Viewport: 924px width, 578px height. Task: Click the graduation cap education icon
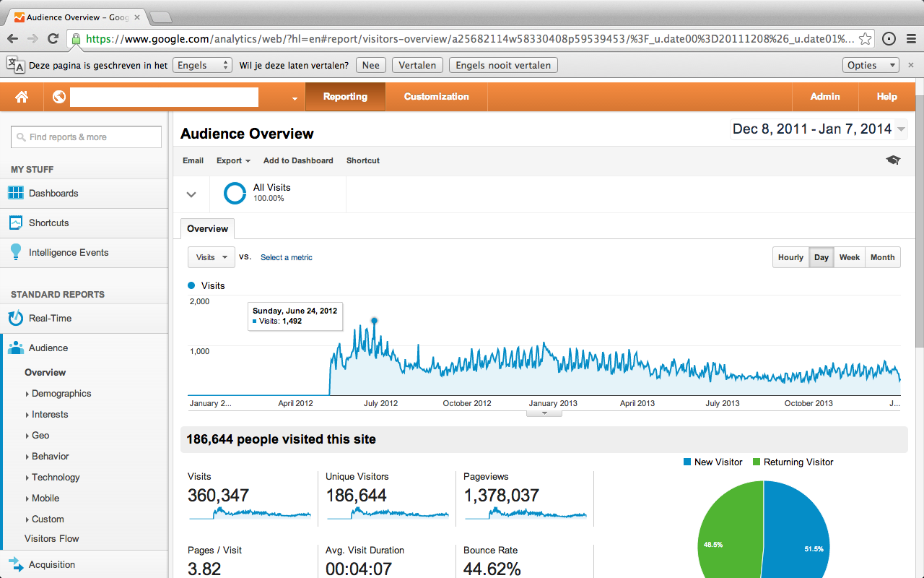pos(893,160)
